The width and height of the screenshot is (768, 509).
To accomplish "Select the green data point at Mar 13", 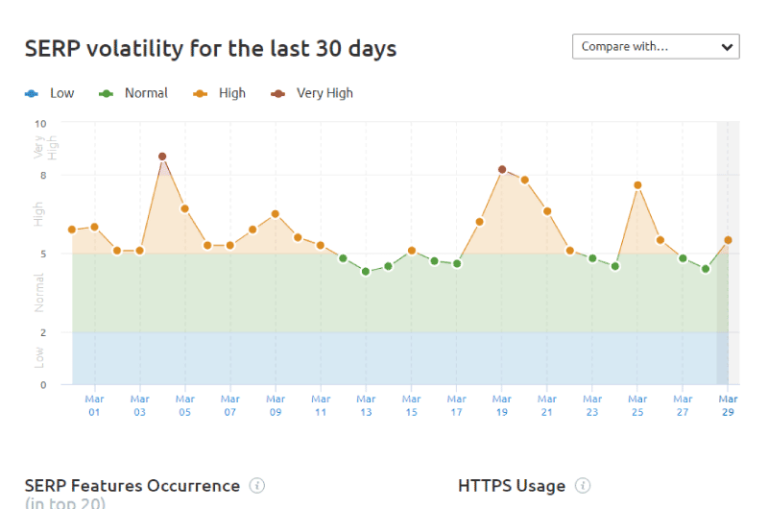I will point(366,271).
